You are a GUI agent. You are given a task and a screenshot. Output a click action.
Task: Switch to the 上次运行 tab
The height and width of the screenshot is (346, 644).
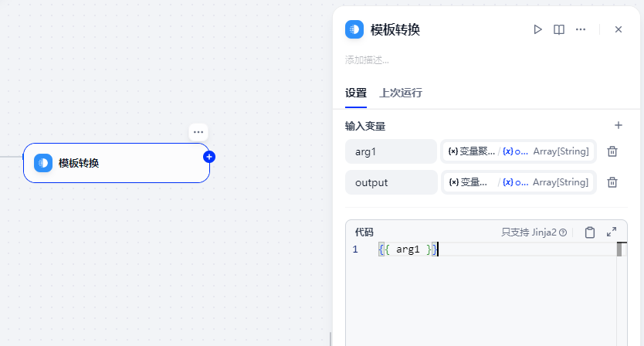click(401, 93)
